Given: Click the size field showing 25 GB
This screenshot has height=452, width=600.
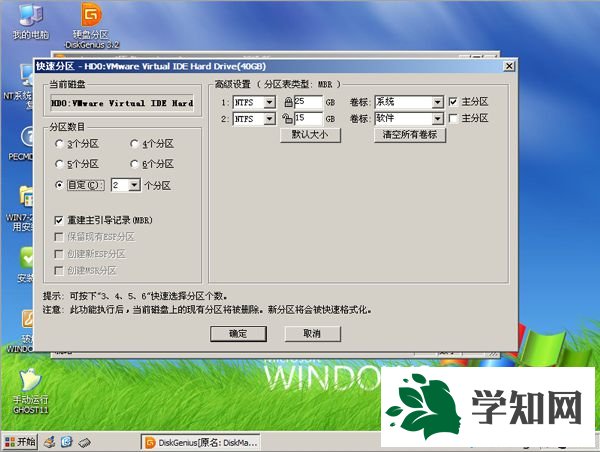Looking at the screenshot, I should [x=308, y=102].
